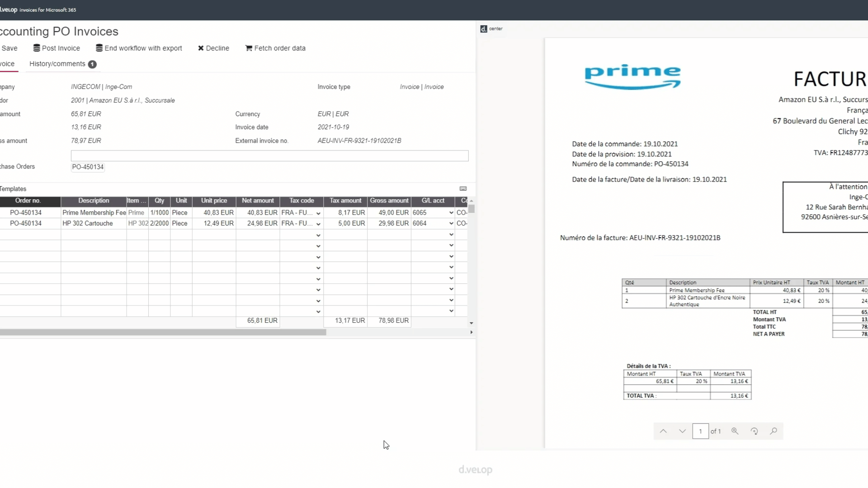Click the page number field in viewer
This screenshot has height=488, width=868.
(700, 431)
